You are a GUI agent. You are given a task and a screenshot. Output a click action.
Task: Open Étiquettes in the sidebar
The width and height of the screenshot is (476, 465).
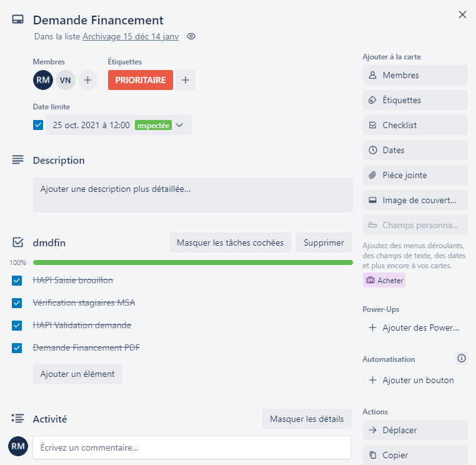click(x=415, y=100)
